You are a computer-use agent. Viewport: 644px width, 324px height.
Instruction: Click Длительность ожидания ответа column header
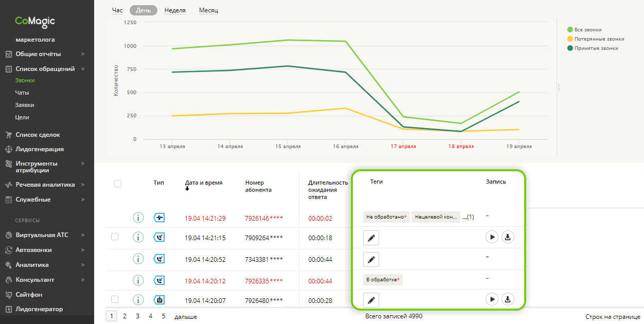point(328,190)
